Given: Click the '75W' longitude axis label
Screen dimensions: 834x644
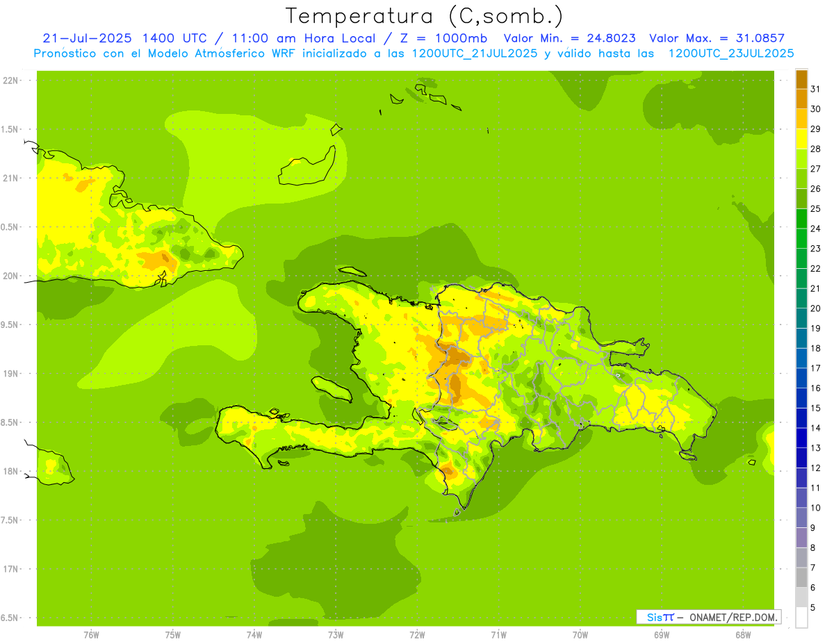Looking at the screenshot, I should (172, 634).
